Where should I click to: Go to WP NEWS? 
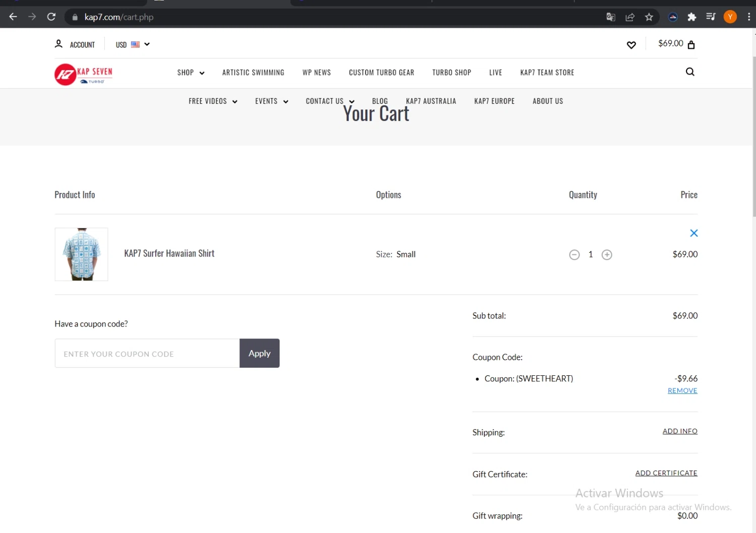pos(317,73)
